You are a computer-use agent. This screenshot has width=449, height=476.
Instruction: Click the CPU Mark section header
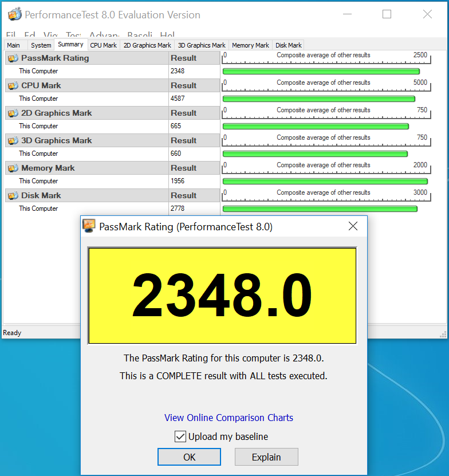point(87,85)
